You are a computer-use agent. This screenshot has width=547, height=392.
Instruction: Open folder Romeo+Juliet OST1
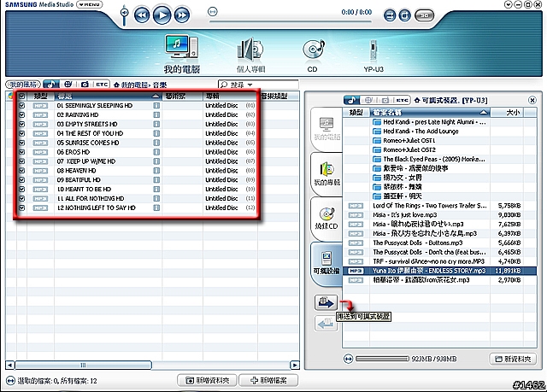pyautogui.click(x=404, y=140)
